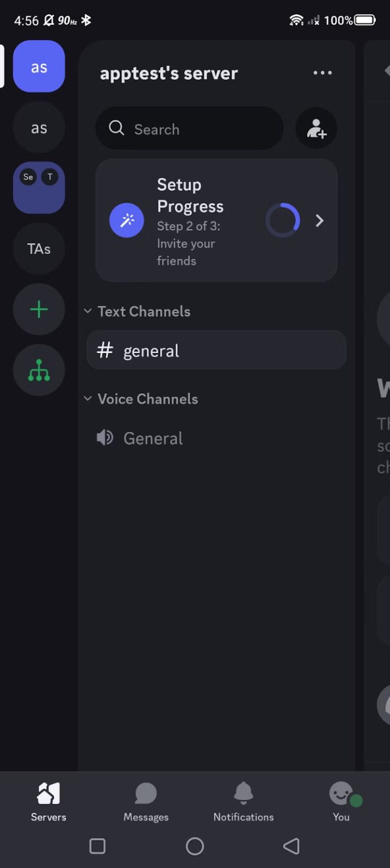
Task: Open the TAs server icon
Action: pos(38,249)
